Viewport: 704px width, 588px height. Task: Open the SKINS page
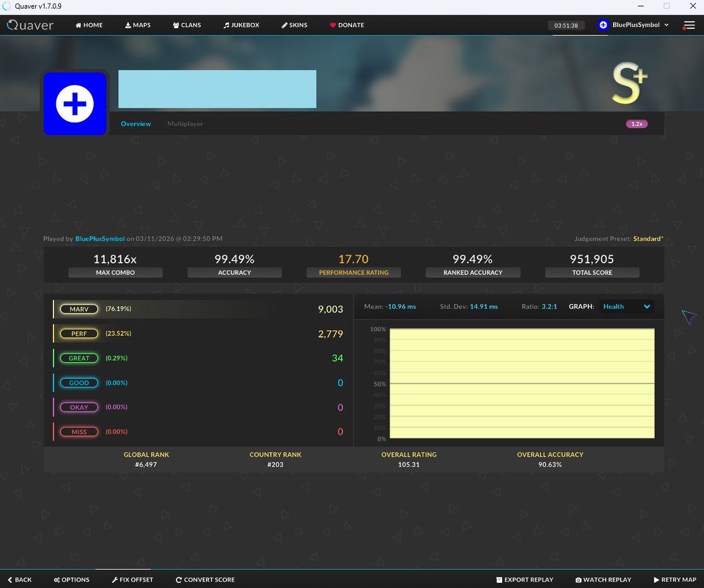click(x=295, y=25)
